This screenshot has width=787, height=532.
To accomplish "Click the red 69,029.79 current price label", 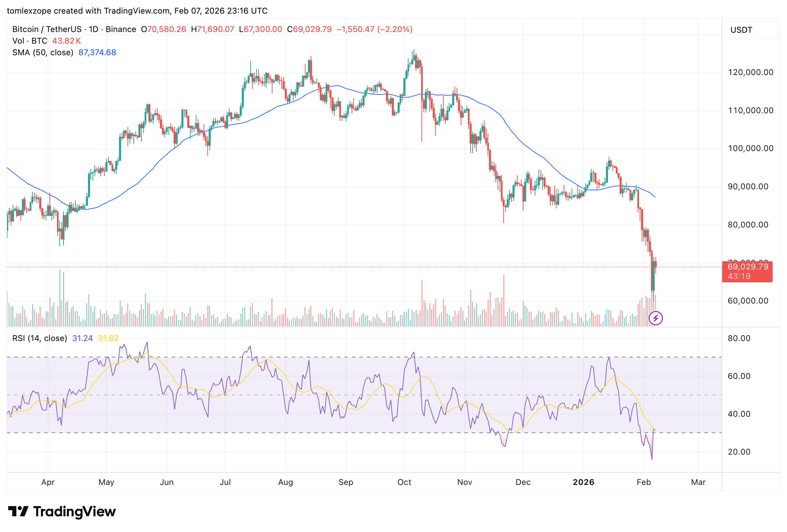I will click(747, 267).
